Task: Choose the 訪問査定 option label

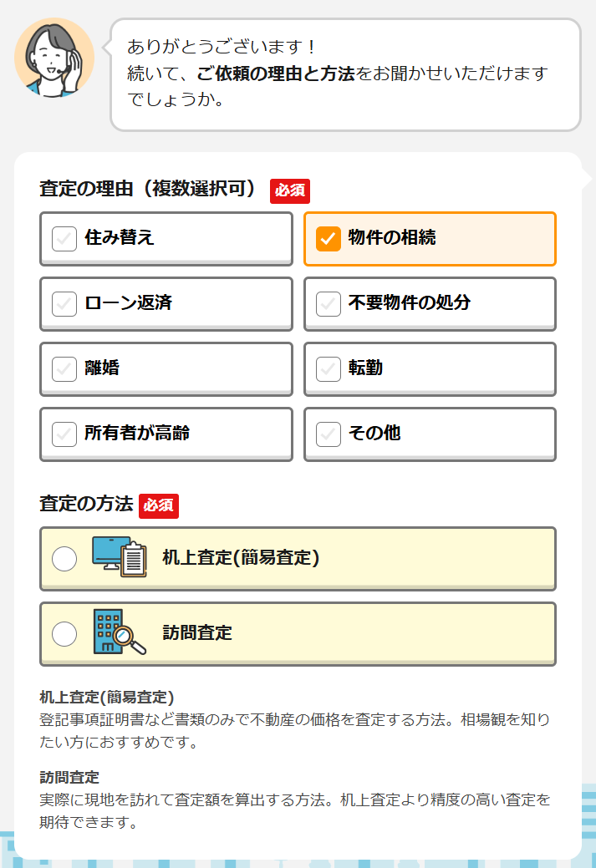Action: point(197,633)
